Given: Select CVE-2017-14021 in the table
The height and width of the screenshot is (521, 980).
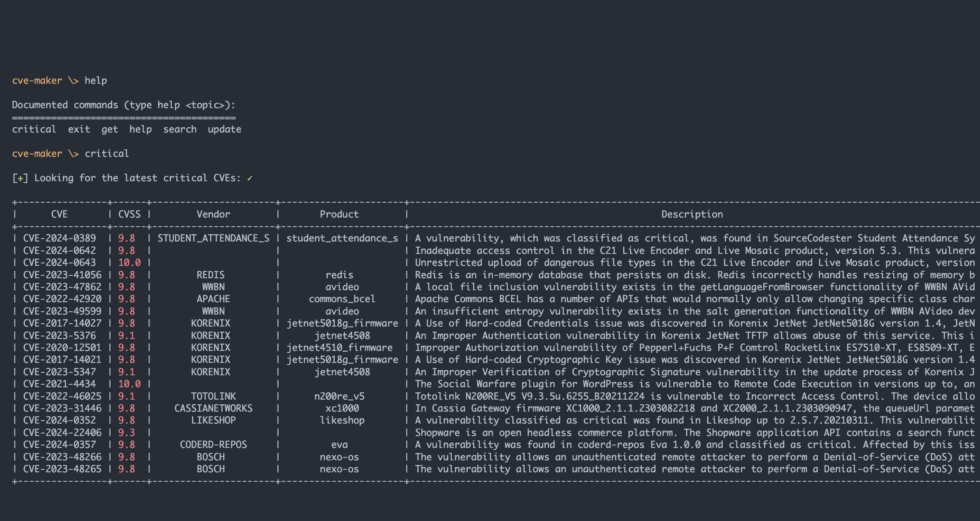Looking at the screenshot, I should [x=62, y=360].
